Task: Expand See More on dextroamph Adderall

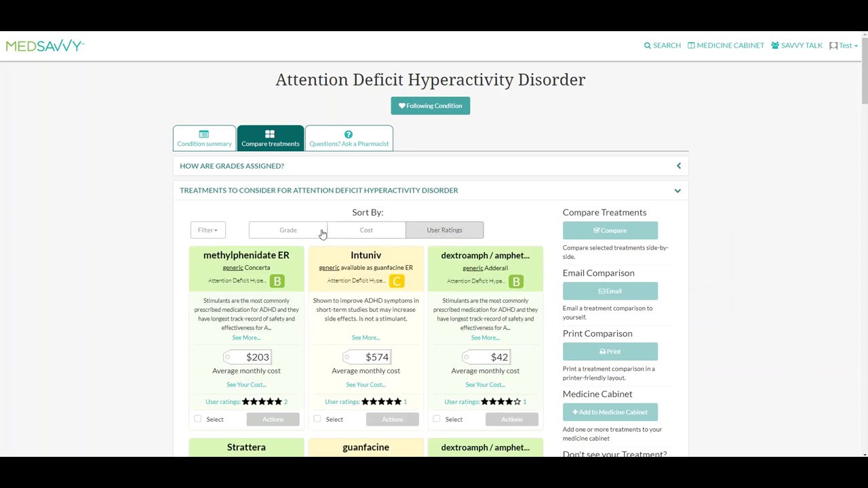Action: [x=486, y=338]
